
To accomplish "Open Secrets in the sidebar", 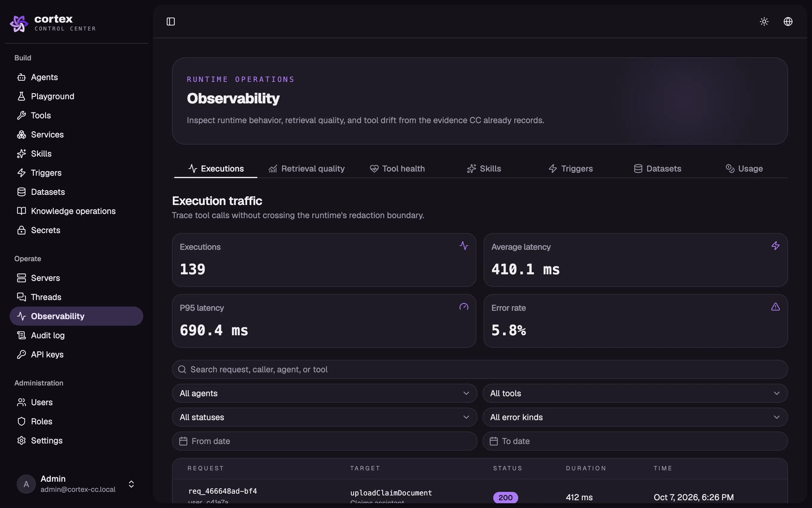I will pos(76,230).
